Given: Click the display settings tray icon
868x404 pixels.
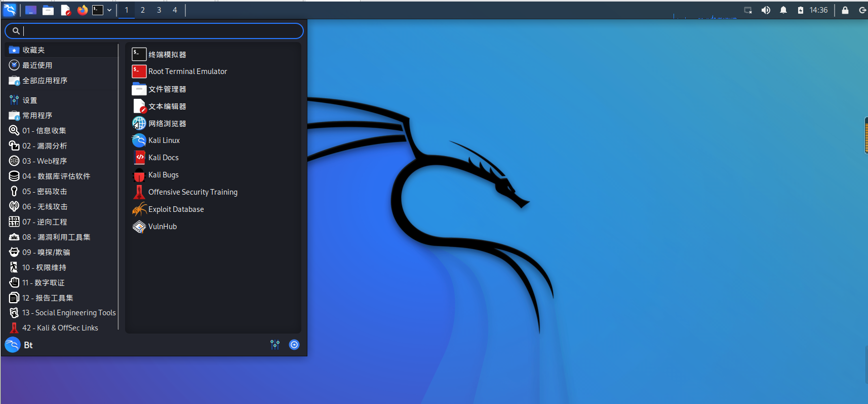Looking at the screenshot, I should (x=748, y=10).
